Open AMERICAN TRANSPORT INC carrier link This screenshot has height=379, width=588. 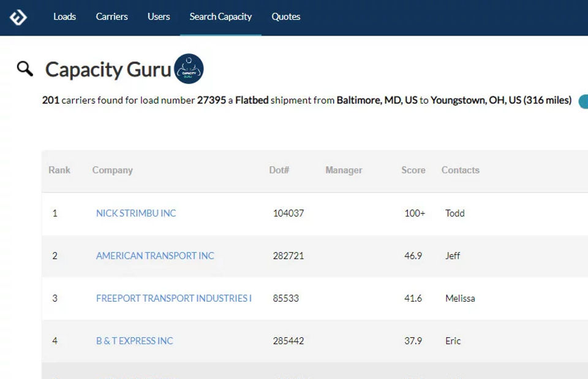155,256
